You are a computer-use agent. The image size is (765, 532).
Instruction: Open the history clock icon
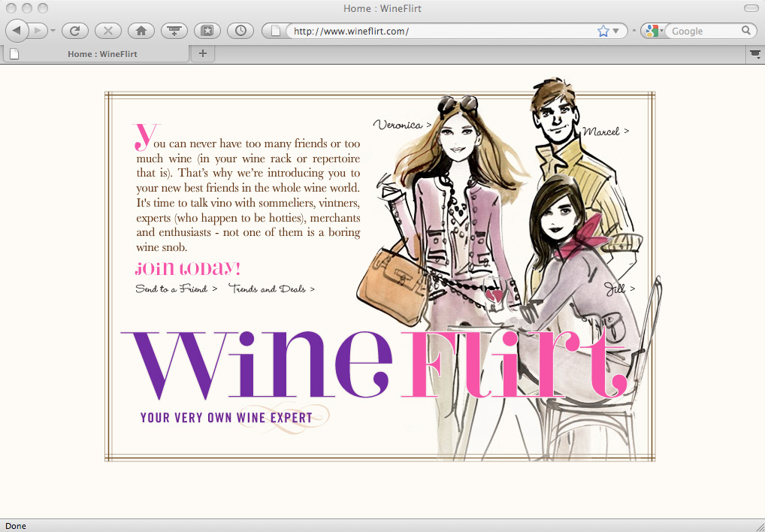click(x=240, y=31)
